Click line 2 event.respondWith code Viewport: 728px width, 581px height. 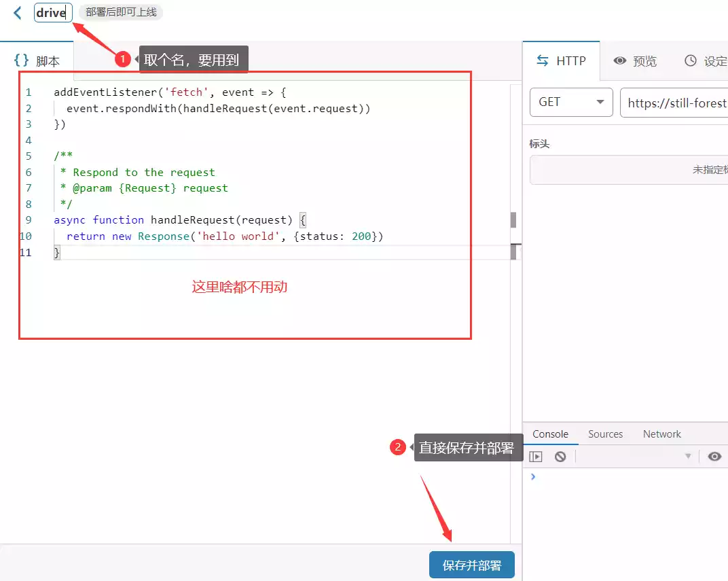coord(218,108)
